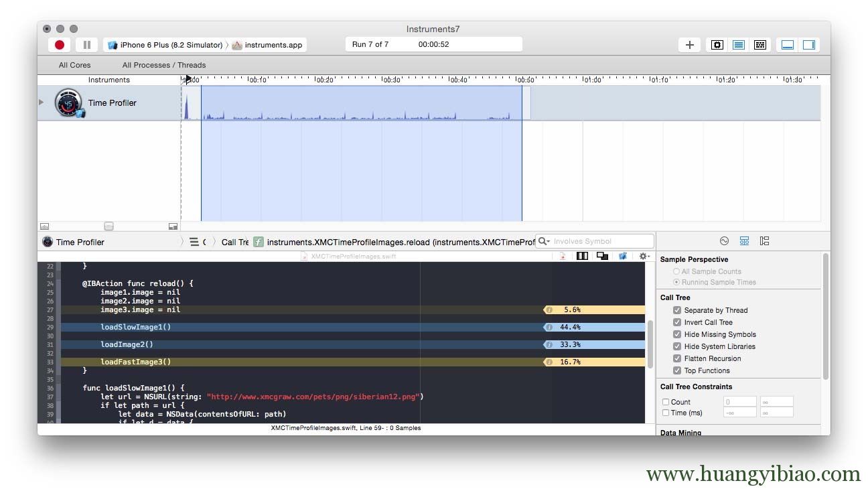Click Run 7 of 7 in the toolbar
This screenshot has height=489, width=868.
[370, 44]
